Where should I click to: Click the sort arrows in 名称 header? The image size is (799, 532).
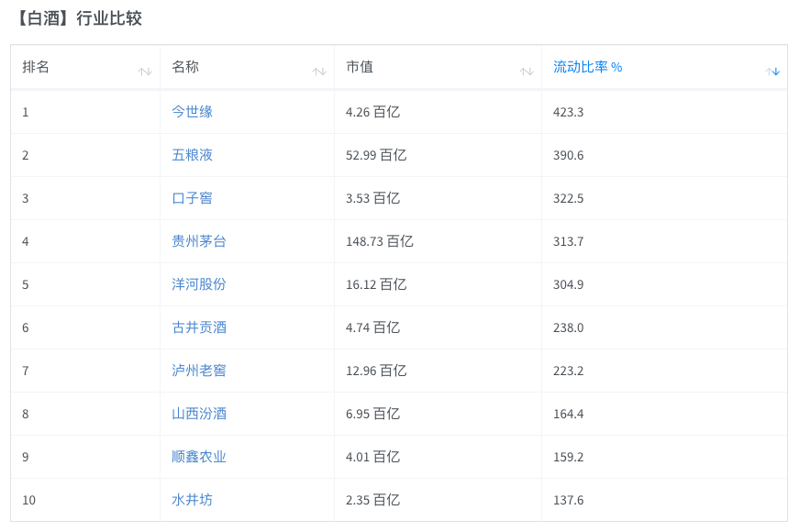(x=319, y=72)
